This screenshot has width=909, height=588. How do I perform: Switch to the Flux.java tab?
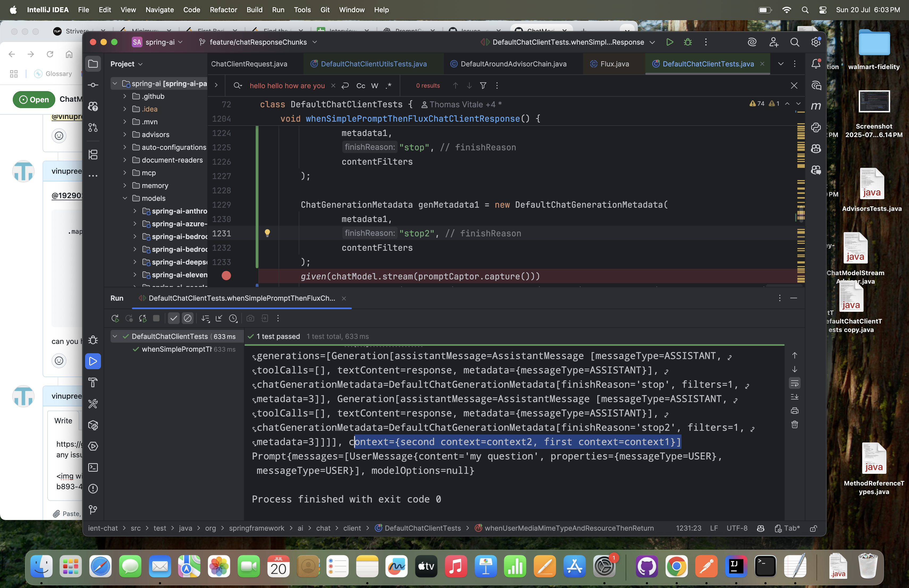click(x=614, y=64)
